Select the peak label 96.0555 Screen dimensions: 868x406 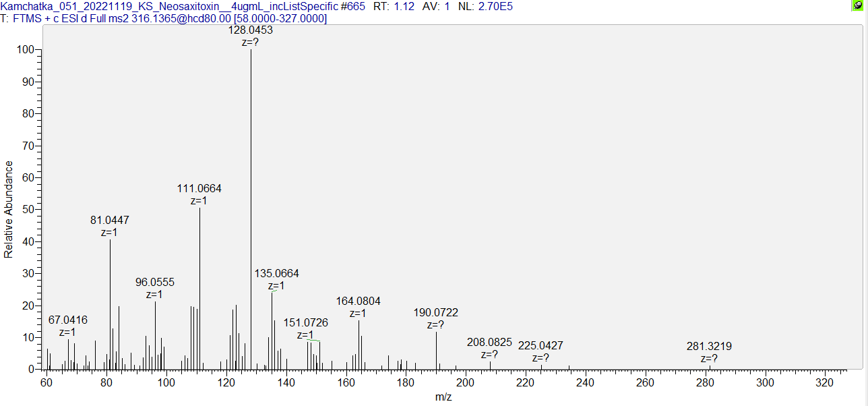coord(155,283)
